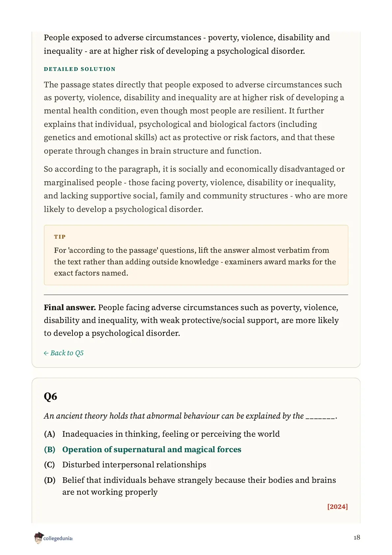Click the [2024] year tag
The width and height of the screenshot is (392, 555).
coord(337,507)
